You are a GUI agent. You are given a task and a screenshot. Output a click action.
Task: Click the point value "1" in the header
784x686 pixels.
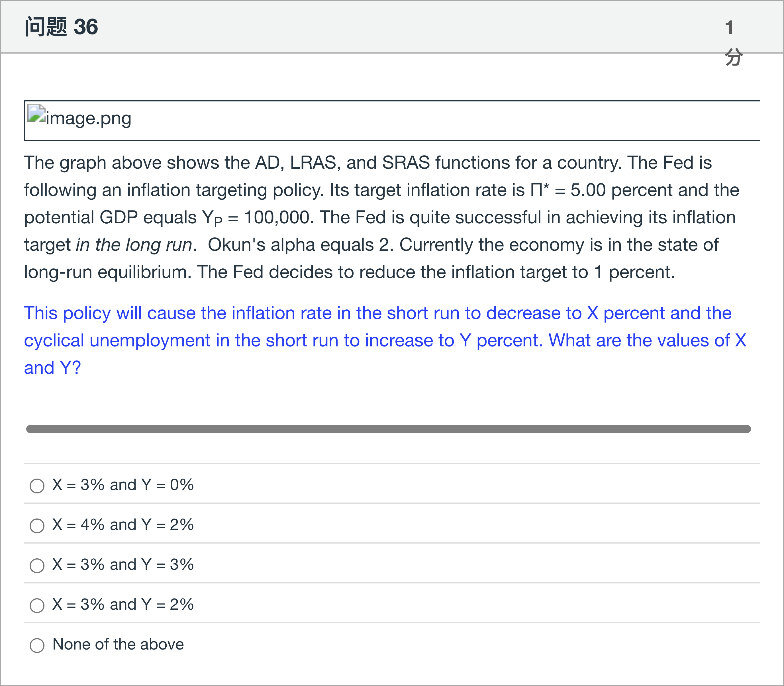click(729, 28)
